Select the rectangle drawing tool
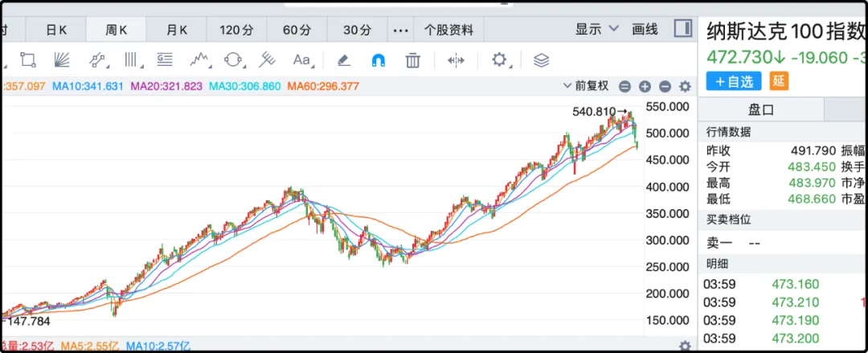868x353 pixels. pyautogui.click(x=28, y=60)
